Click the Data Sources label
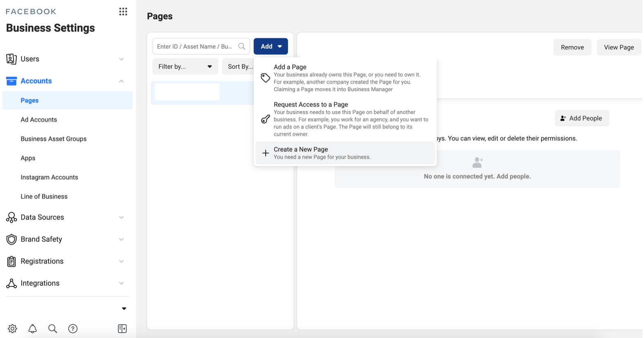 (x=42, y=217)
